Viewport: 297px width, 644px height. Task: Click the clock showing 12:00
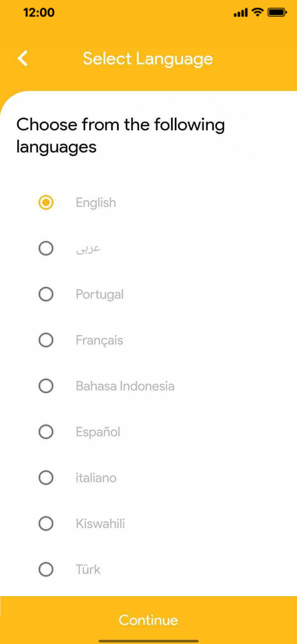(x=38, y=12)
